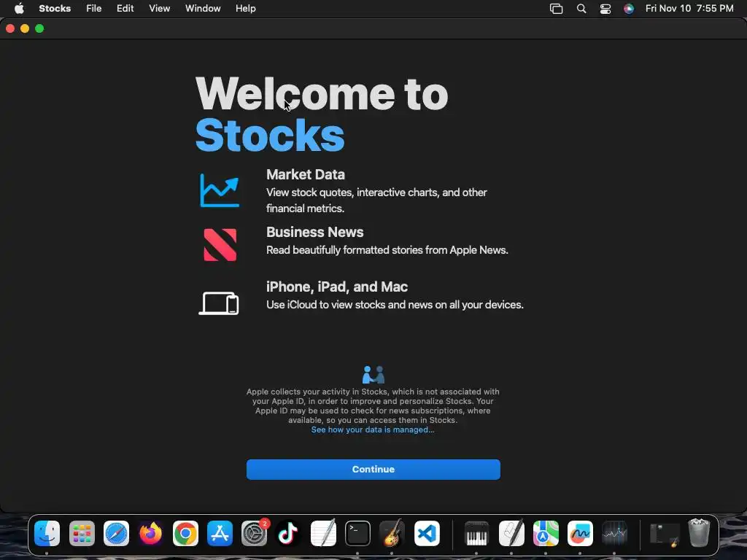Close the Stocks welcome window
Screen dimensions: 747x560
10,28
